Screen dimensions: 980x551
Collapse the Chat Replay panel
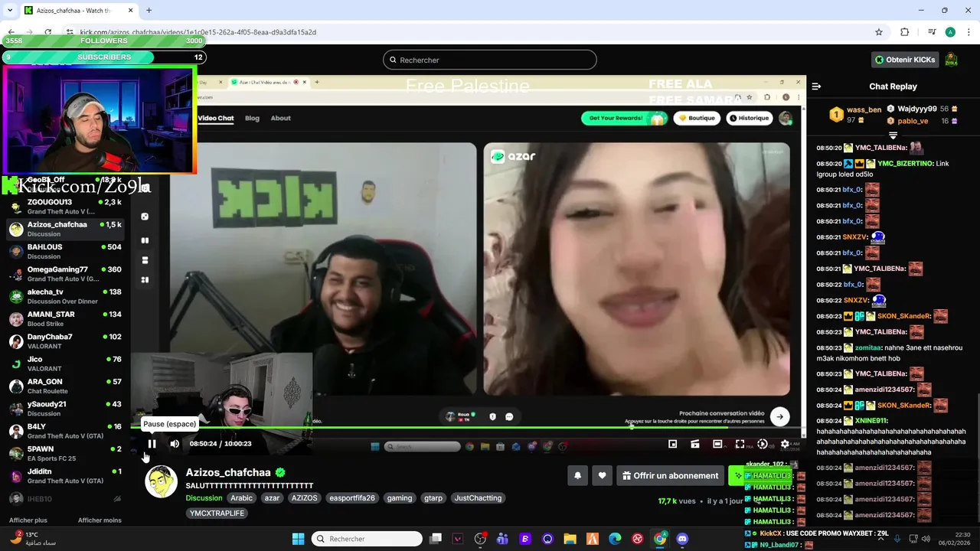point(816,86)
